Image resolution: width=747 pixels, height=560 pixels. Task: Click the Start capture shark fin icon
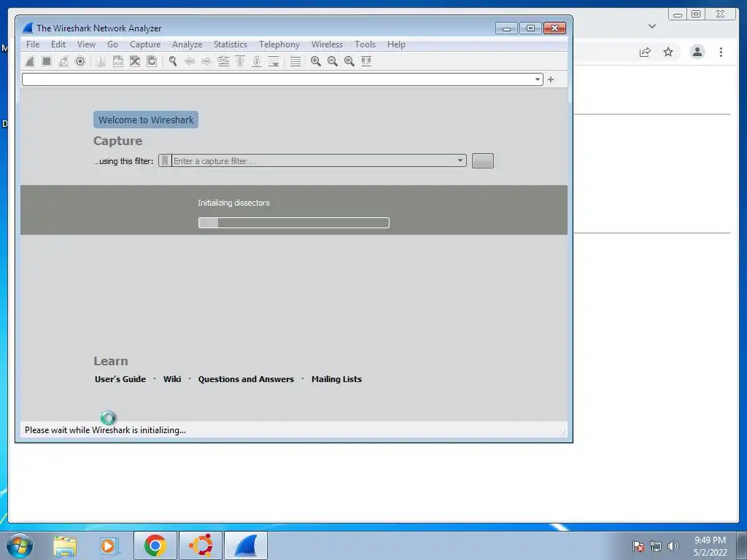29,61
